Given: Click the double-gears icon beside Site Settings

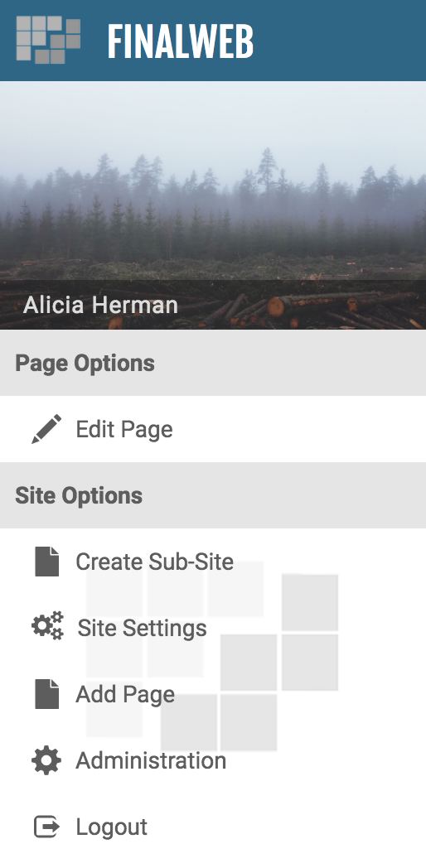Looking at the screenshot, I should 47,626.
